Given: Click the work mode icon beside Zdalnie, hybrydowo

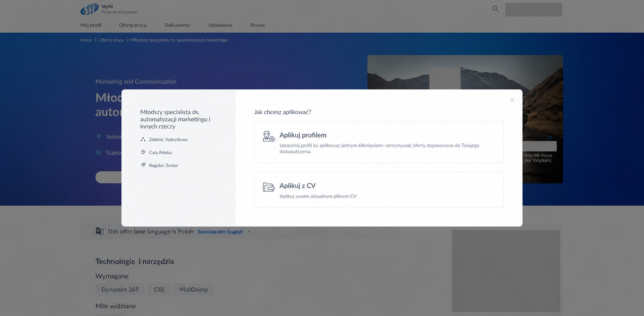Looking at the screenshot, I should [x=143, y=139].
